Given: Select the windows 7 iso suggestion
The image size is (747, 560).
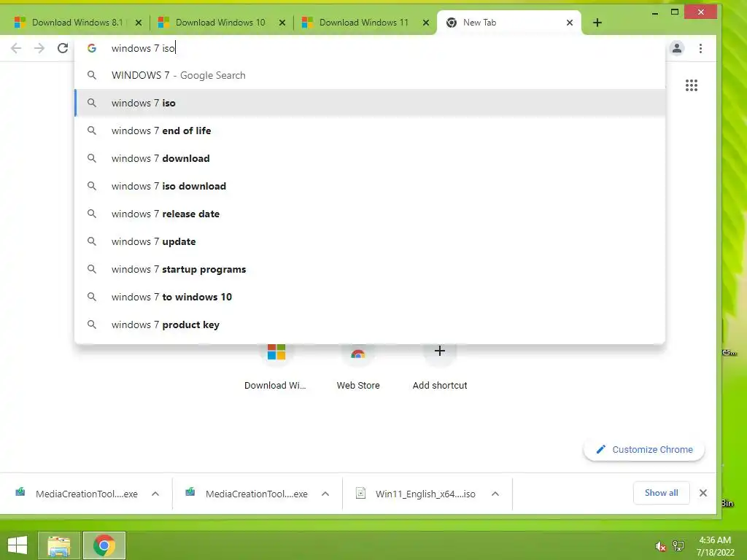Looking at the screenshot, I should [370, 103].
